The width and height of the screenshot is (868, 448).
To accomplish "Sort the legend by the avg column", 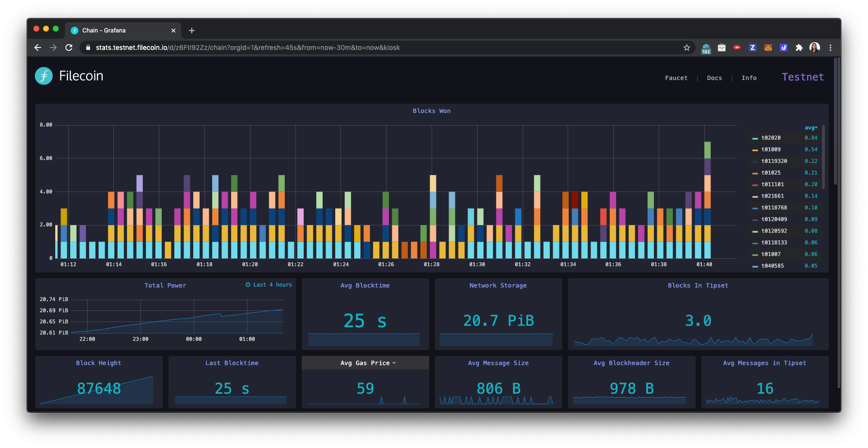I will point(810,128).
